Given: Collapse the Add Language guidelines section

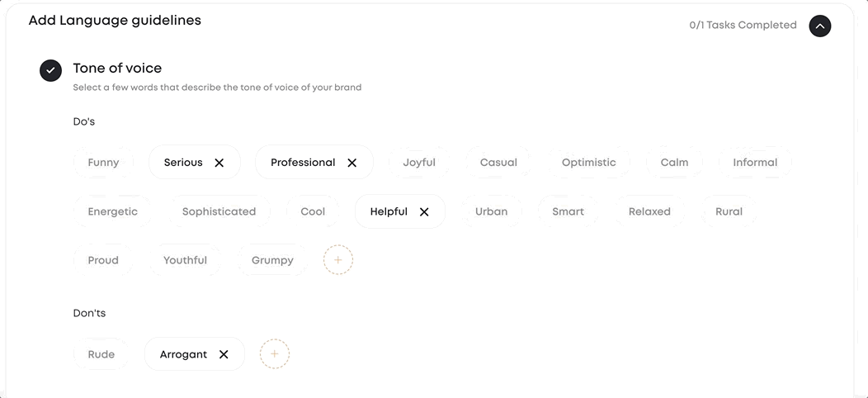Looking at the screenshot, I should 820,26.
